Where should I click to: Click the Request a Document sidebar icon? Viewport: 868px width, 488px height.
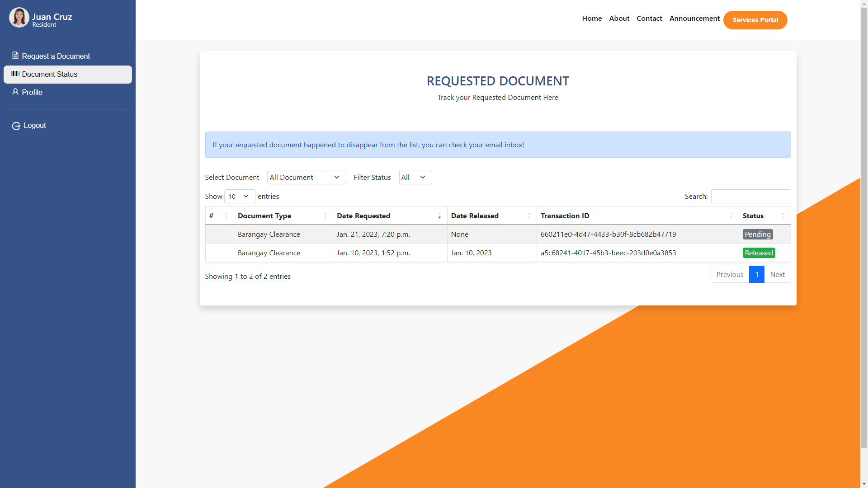click(16, 56)
